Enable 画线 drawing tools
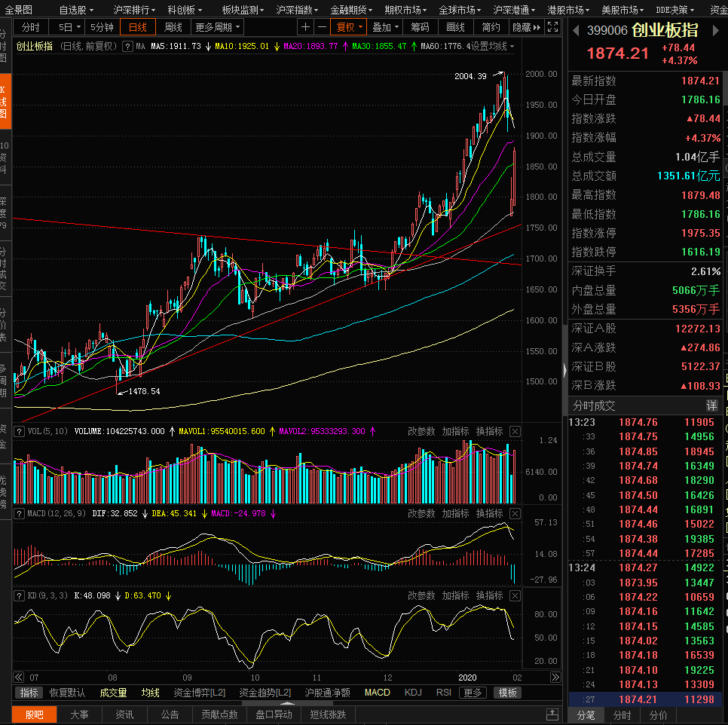Viewport: 728px width, 725px height. coord(455,27)
